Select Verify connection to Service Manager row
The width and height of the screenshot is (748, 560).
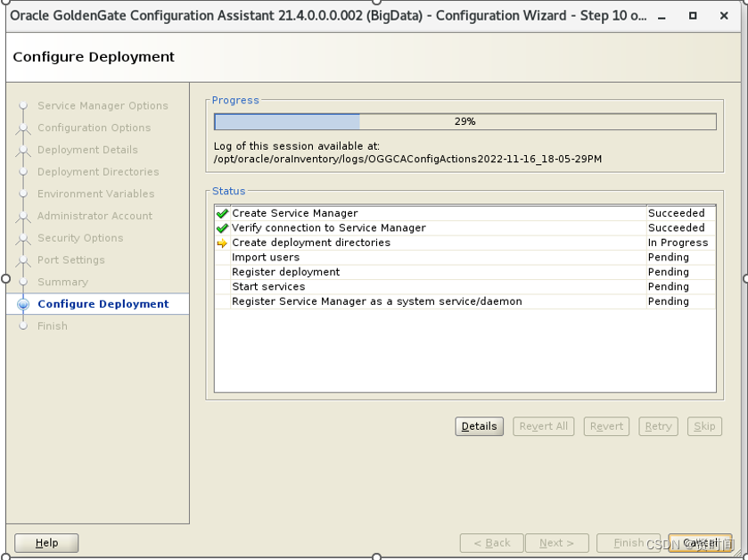coord(465,228)
